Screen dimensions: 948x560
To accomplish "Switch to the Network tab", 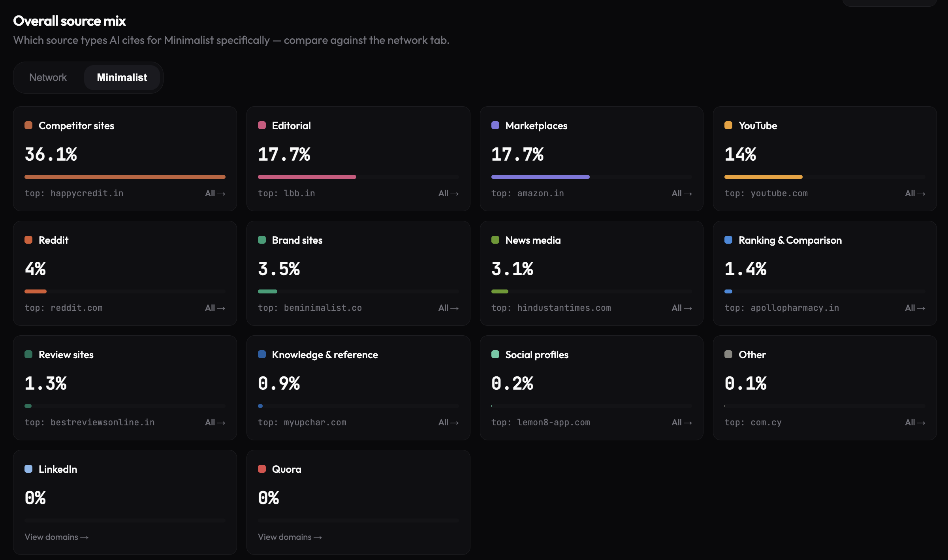I will 48,77.
